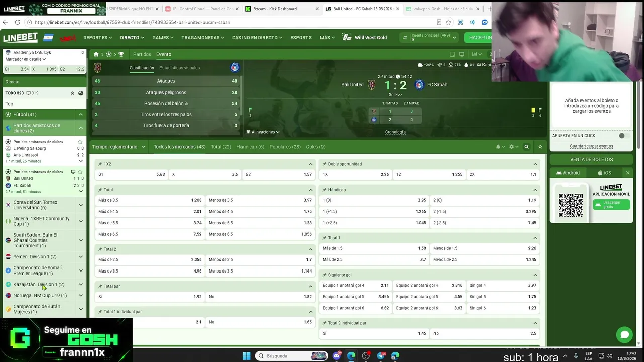The height and width of the screenshot is (362, 644).
Task: Expand the Tiempo reglamentario dropdown
Action: click(119, 147)
